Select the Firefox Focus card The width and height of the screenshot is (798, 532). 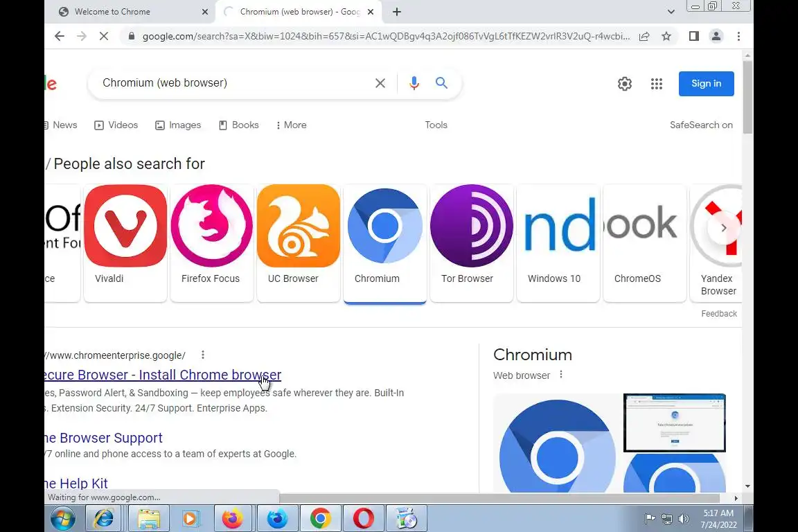click(212, 243)
